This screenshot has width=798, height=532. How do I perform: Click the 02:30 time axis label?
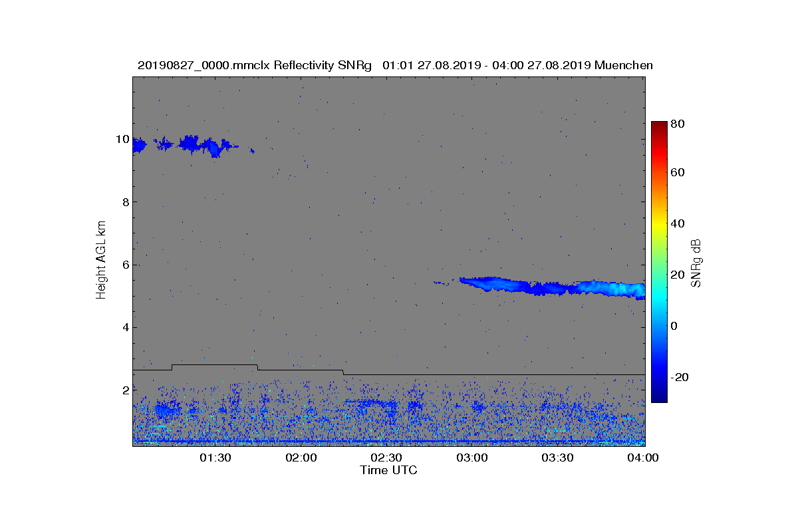(x=386, y=458)
